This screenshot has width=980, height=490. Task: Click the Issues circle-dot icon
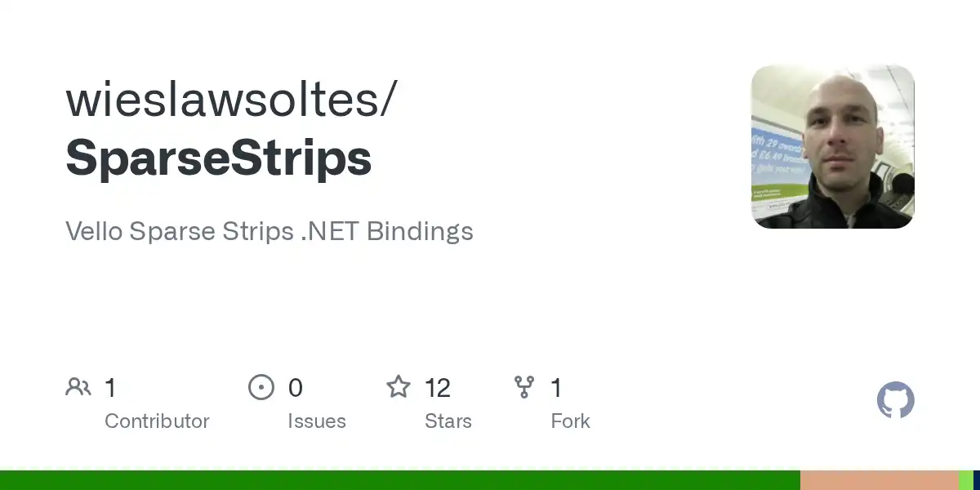(x=261, y=387)
